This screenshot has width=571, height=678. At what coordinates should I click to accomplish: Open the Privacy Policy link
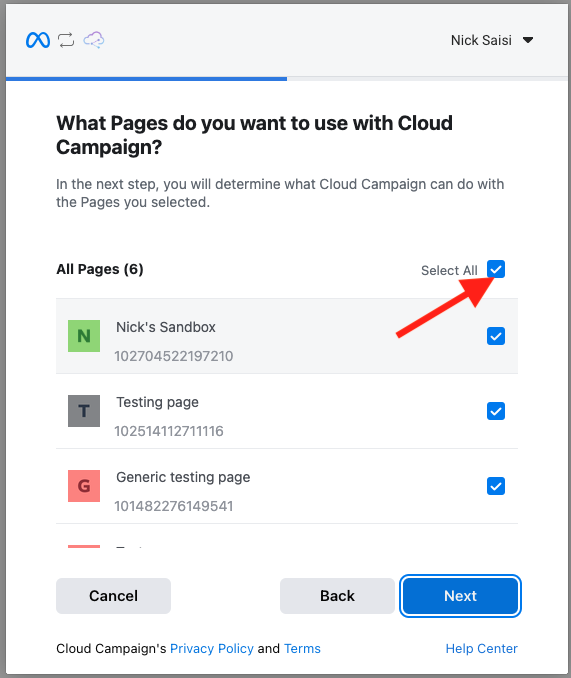click(212, 649)
